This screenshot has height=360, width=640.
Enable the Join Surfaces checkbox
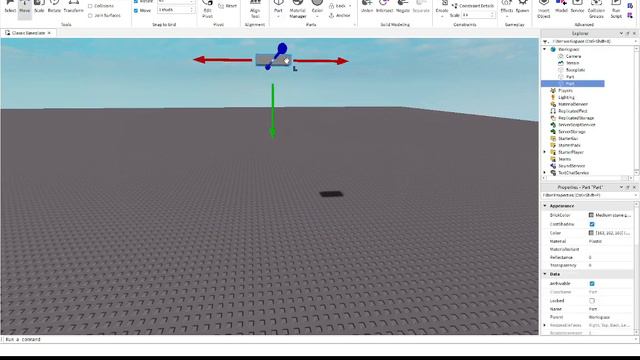(x=90, y=16)
